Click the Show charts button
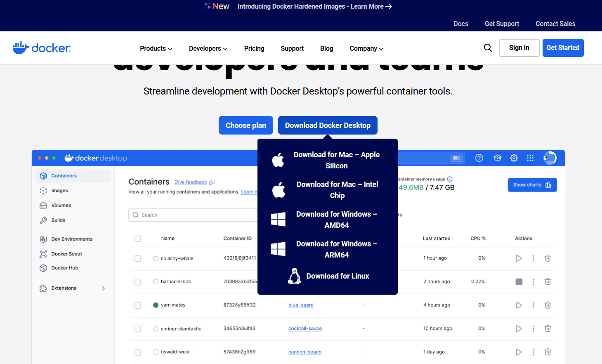 click(x=532, y=185)
